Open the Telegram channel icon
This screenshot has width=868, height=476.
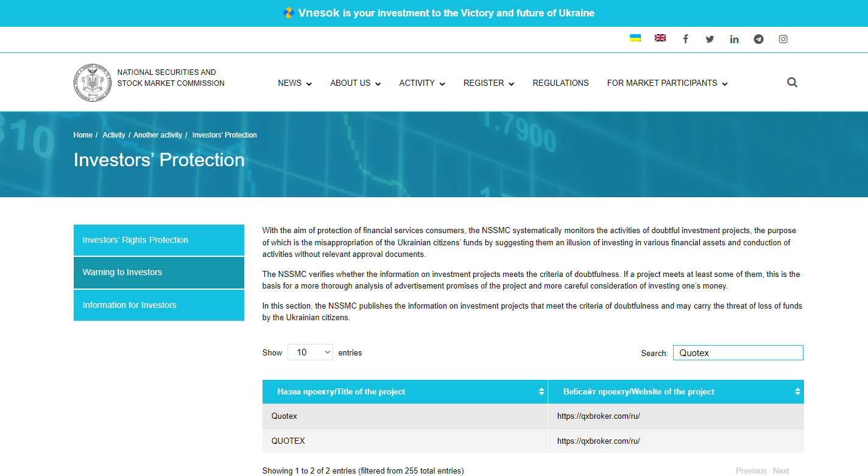(x=758, y=39)
